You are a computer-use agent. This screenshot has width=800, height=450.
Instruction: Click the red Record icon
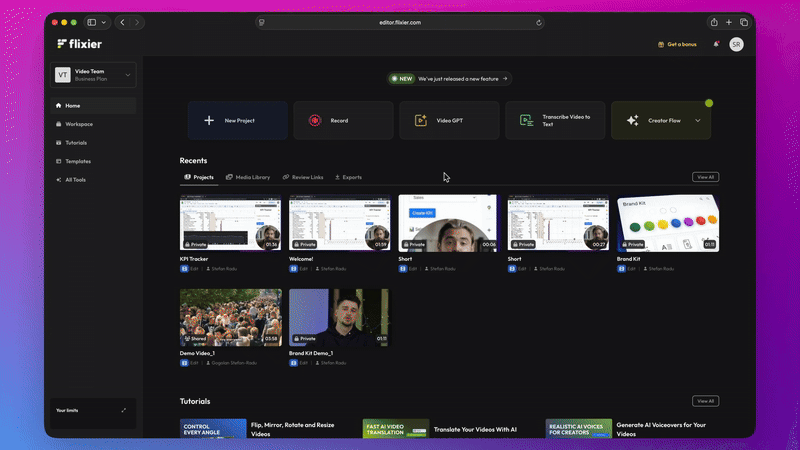click(x=314, y=120)
